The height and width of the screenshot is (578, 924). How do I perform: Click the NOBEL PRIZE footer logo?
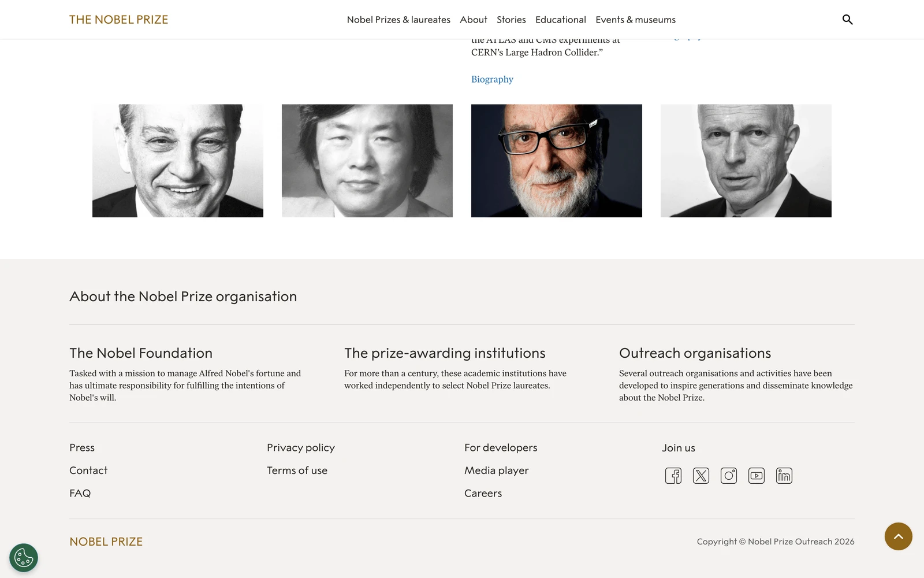(106, 542)
